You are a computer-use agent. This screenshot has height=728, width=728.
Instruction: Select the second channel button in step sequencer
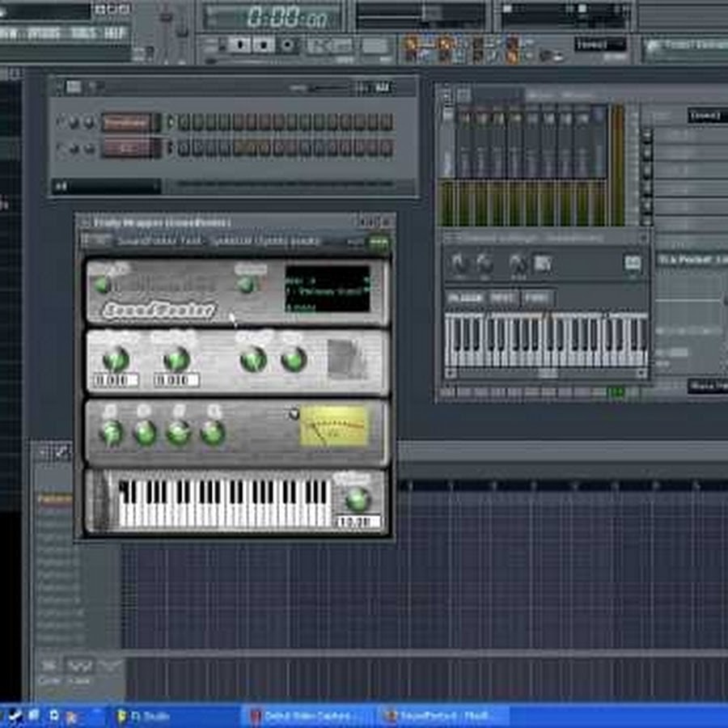pos(126,149)
